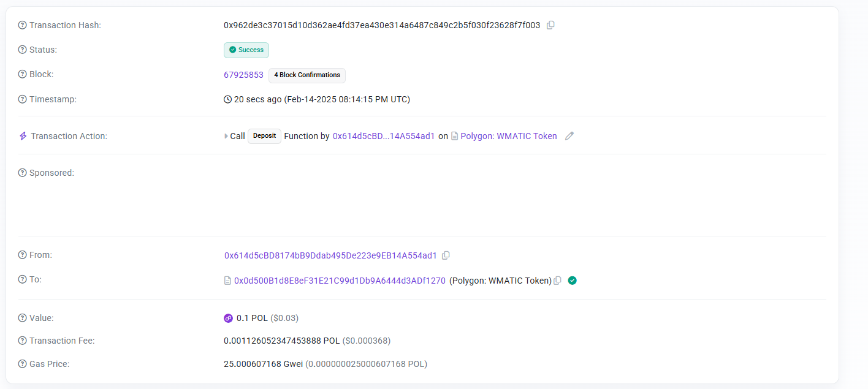Open the From address 0x614d5cBD8174 full link
The width and height of the screenshot is (868, 389).
(330, 255)
